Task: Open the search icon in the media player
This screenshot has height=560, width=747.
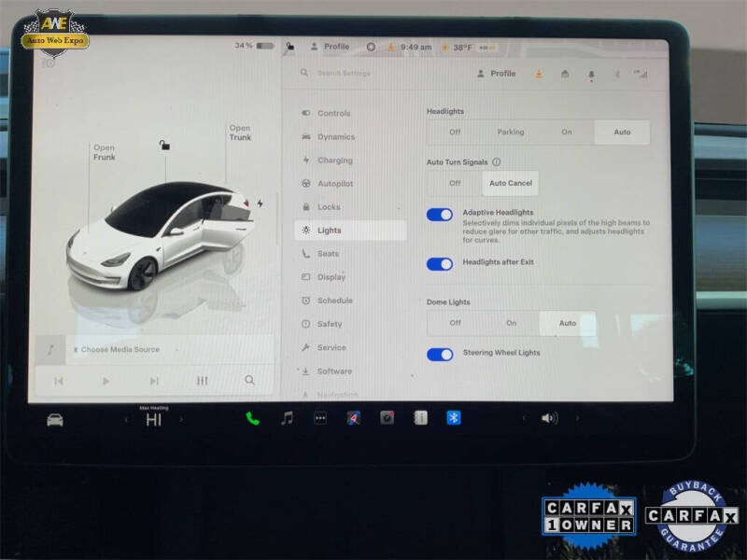Action: [x=250, y=380]
